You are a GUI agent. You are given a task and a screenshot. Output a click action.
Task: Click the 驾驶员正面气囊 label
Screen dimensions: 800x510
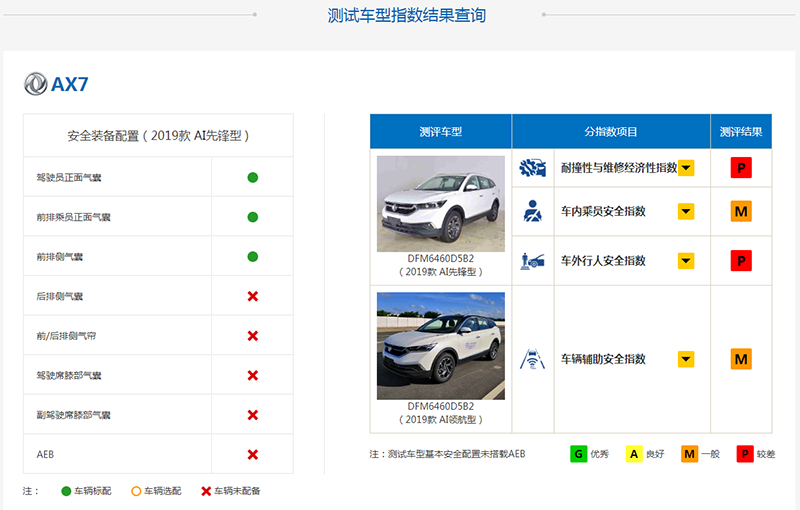tap(69, 177)
